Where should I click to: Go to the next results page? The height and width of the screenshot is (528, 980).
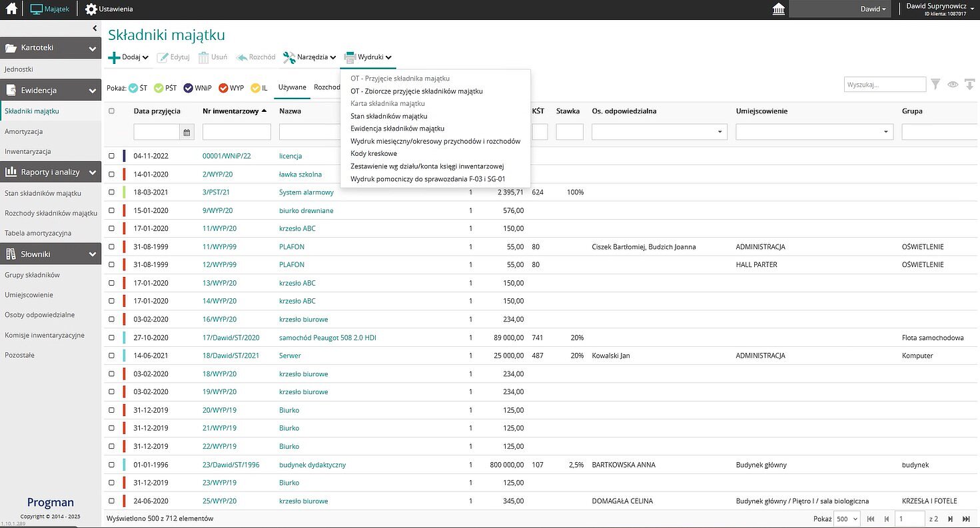(951, 519)
